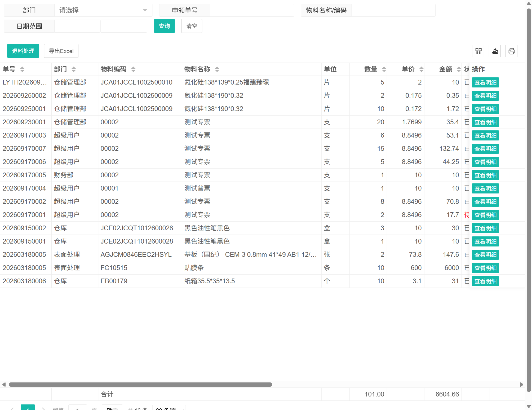This screenshot has width=532, height=410.
Task: Click the horizontal scrollbar right arrow
Action: pos(521,385)
